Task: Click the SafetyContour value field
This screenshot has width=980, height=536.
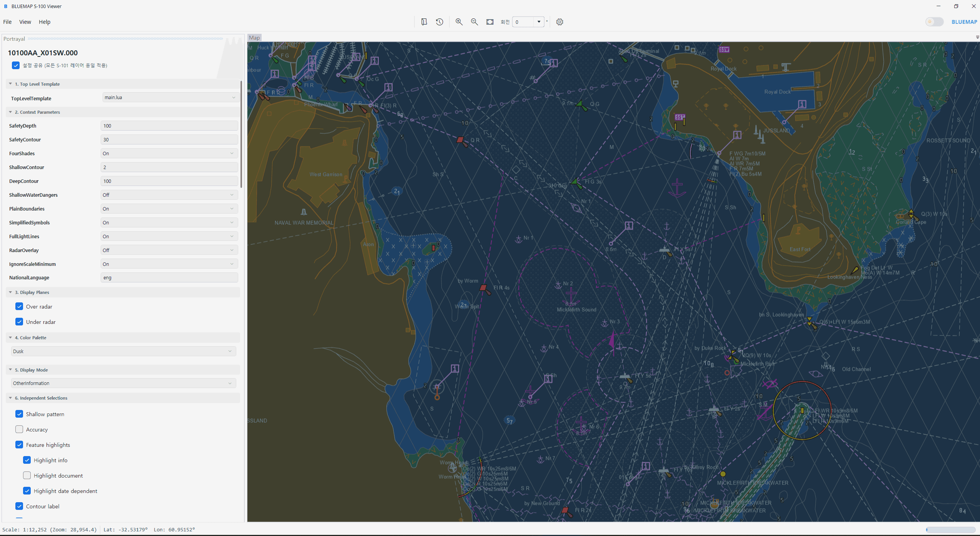Action: click(x=169, y=139)
